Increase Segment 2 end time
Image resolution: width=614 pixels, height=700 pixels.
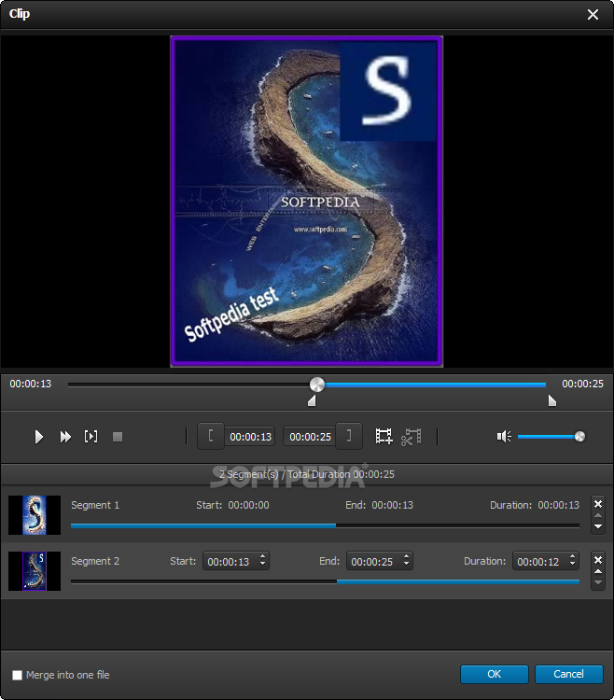[406, 556]
